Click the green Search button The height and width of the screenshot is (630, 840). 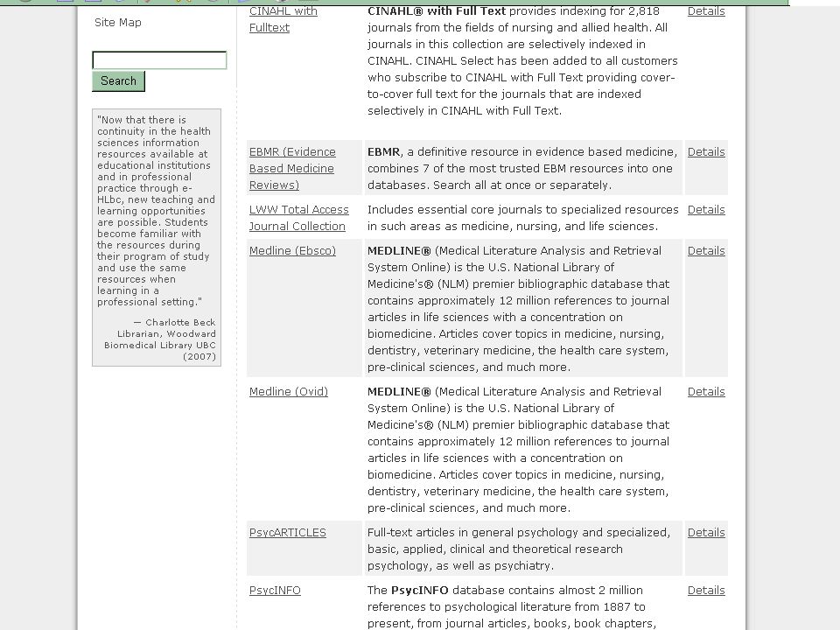(118, 80)
